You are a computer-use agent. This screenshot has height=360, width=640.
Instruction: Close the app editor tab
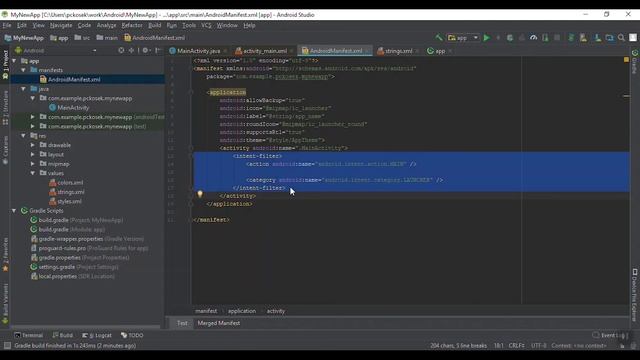click(x=450, y=51)
